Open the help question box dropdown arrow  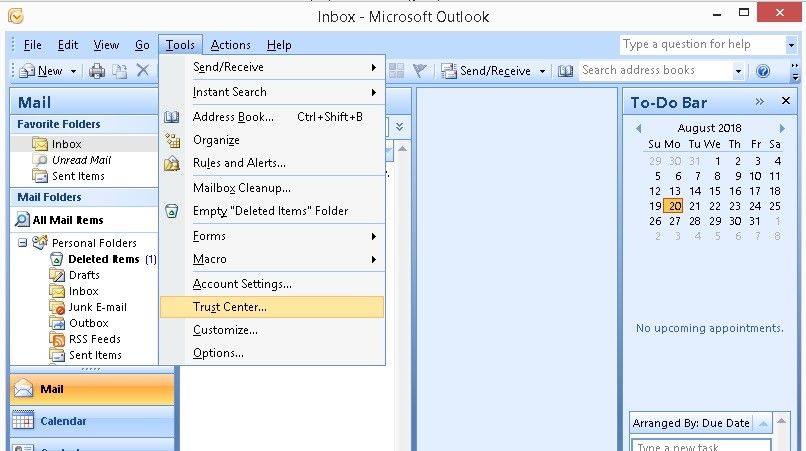point(791,45)
